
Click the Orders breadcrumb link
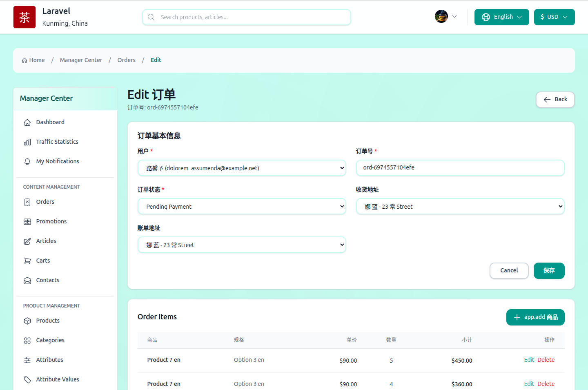pyautogui.click(x=126, y=60)
